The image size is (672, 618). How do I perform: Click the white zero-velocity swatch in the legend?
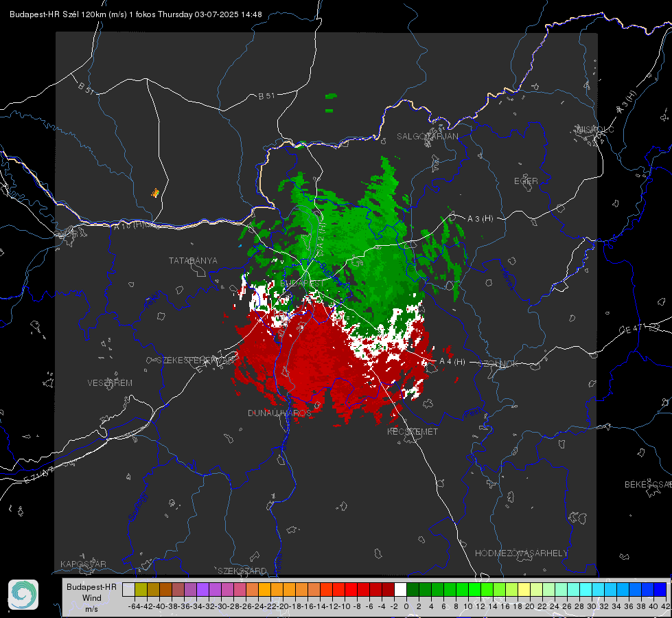(400, 589)
